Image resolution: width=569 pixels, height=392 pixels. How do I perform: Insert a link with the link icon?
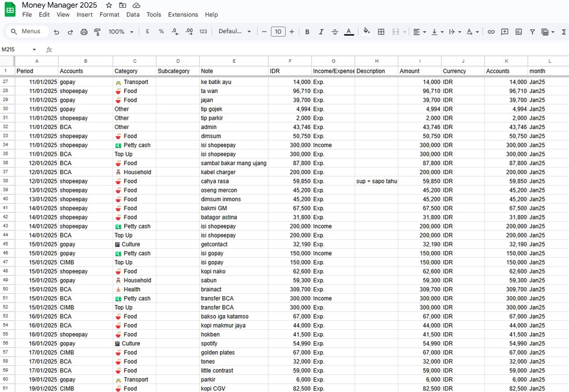click(491, 32)
